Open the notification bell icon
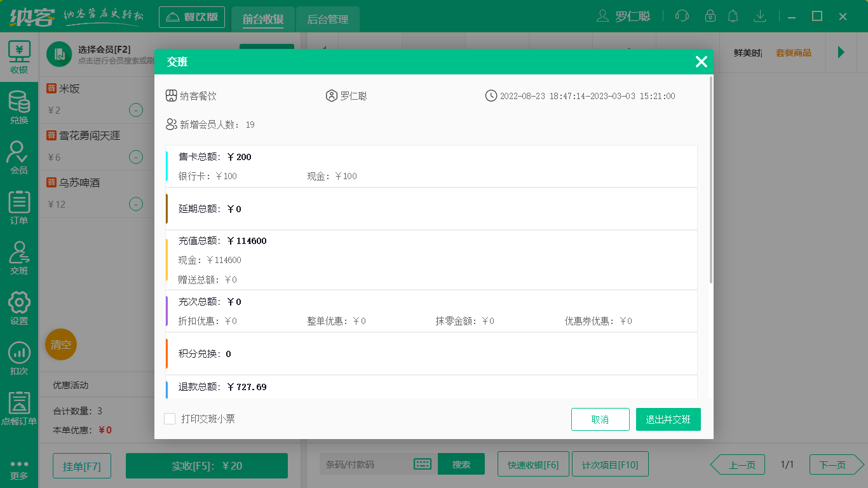This screenshot has height=488, width=868. click(x=733, y=16)
